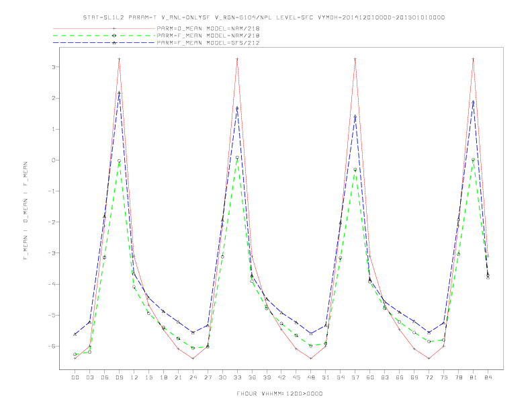Click the x-axis tick label 57

[355, 377]
